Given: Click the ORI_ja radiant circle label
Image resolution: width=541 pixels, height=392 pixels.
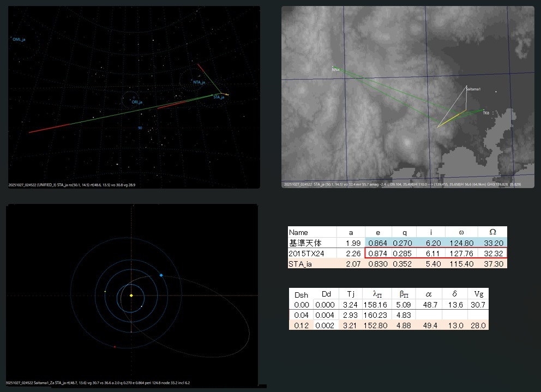Looking at the screenshot, I should 136,102.
